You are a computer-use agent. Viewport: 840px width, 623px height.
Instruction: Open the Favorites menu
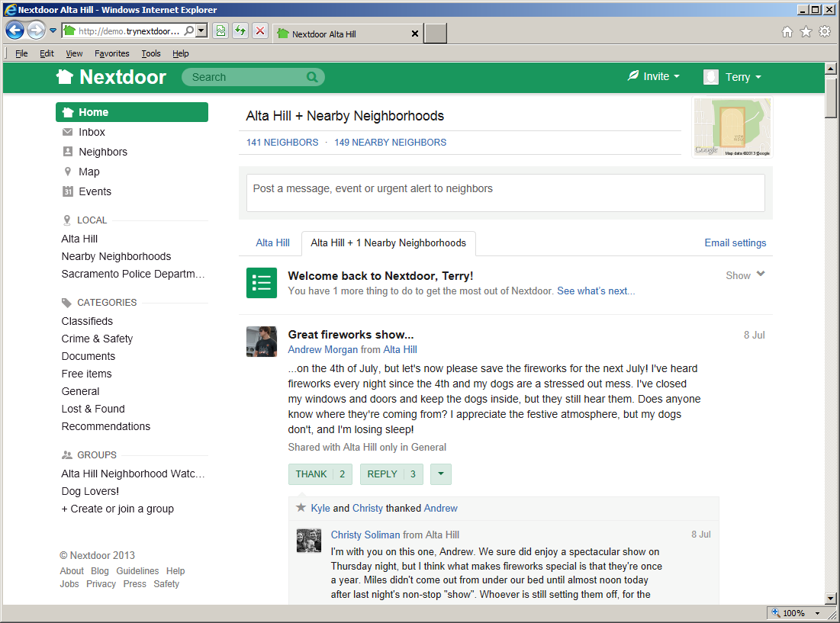point(112,53)
